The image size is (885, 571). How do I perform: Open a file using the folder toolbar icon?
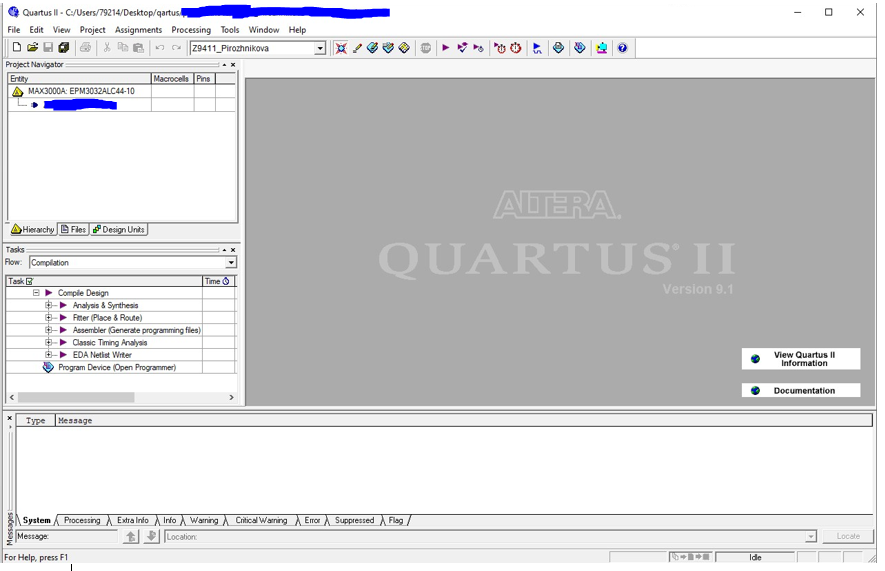pos(33,48)
